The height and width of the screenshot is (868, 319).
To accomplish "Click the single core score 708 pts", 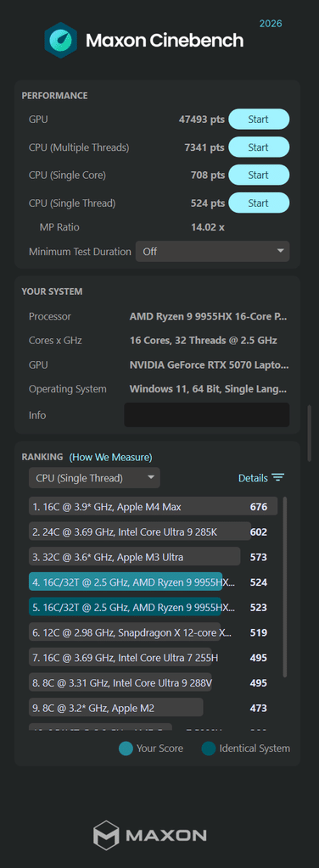I will click(208, 175).
